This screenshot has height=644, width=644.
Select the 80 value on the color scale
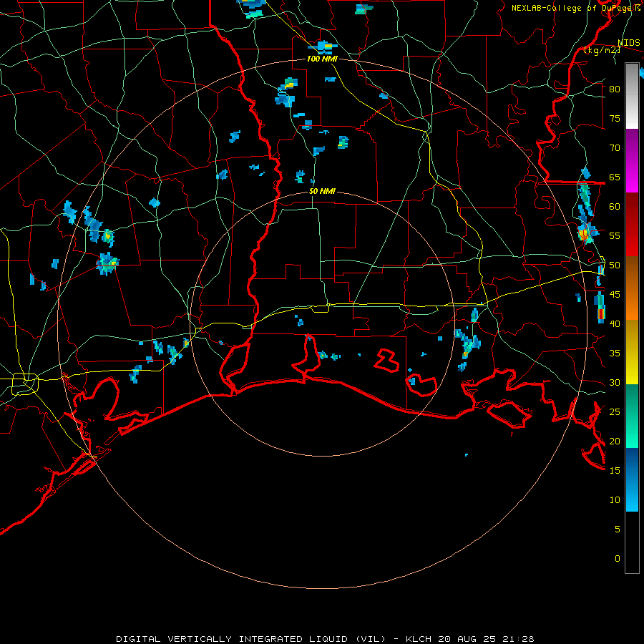point(615,89)
